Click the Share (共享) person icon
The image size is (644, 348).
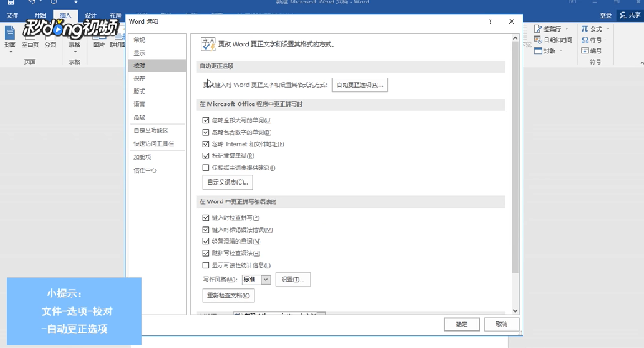coord(623,15)
